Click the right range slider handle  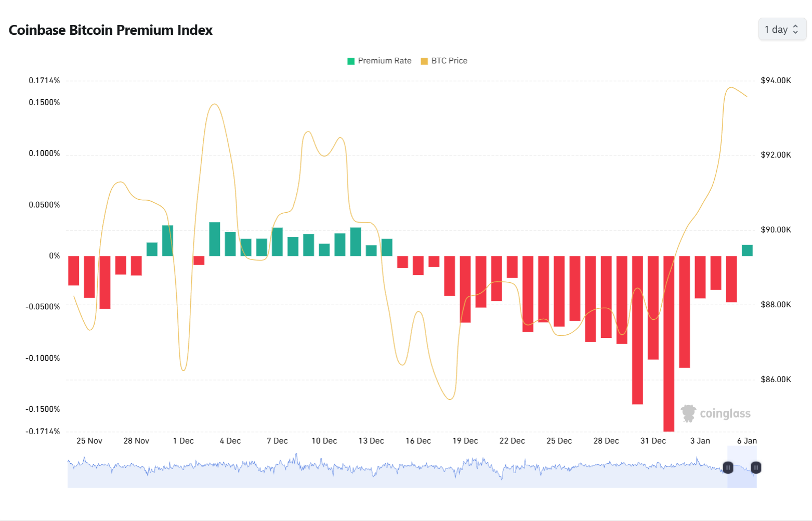pyautogui.click(x=756, y=467)
